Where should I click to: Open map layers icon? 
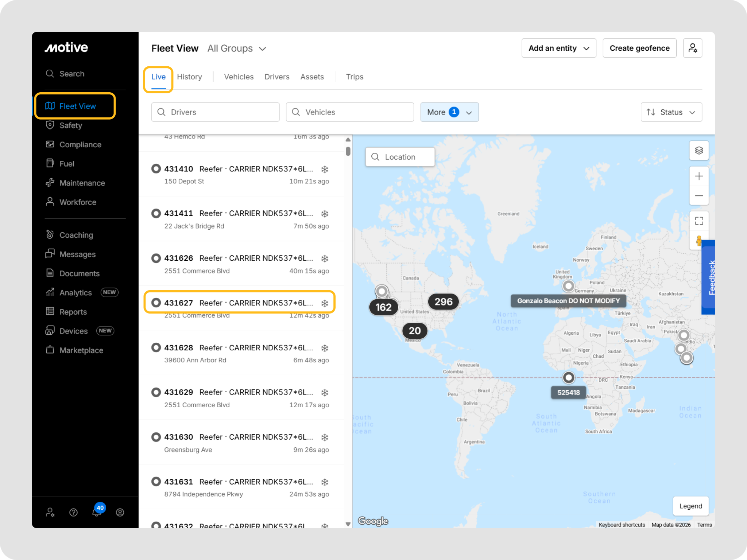pos(698,151)
